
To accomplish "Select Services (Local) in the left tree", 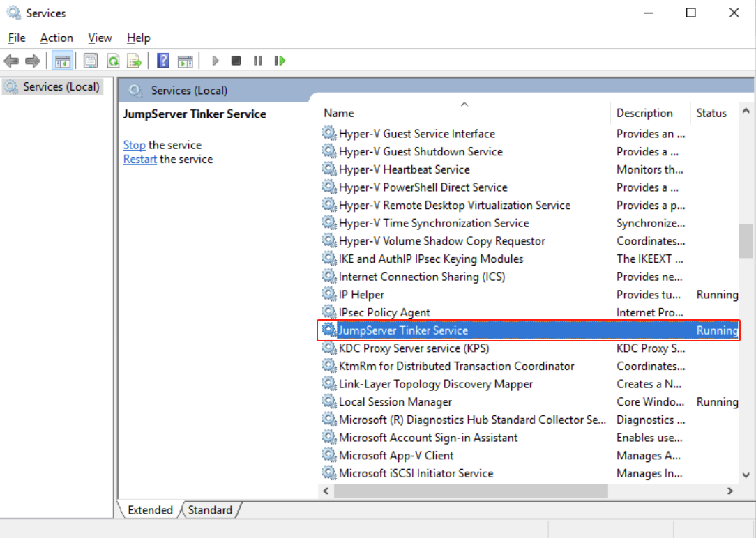I will click(52, 86).
